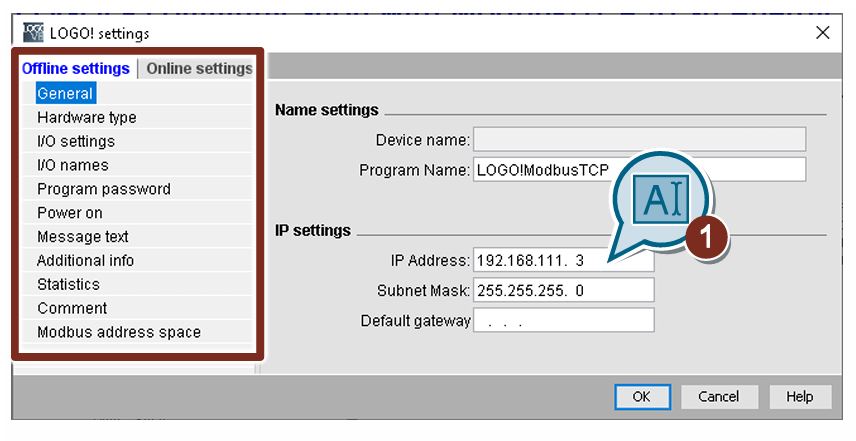Click the Program Name text field

(x=639, y=170)
